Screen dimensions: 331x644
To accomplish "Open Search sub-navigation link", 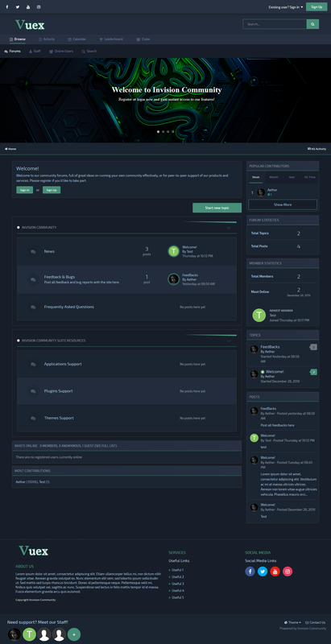I will pos(89,52).
